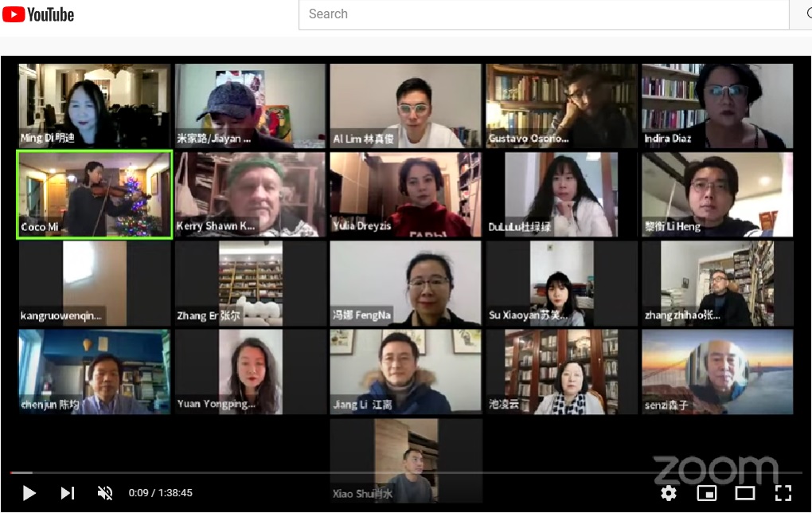Play the video

pos(29,493)
